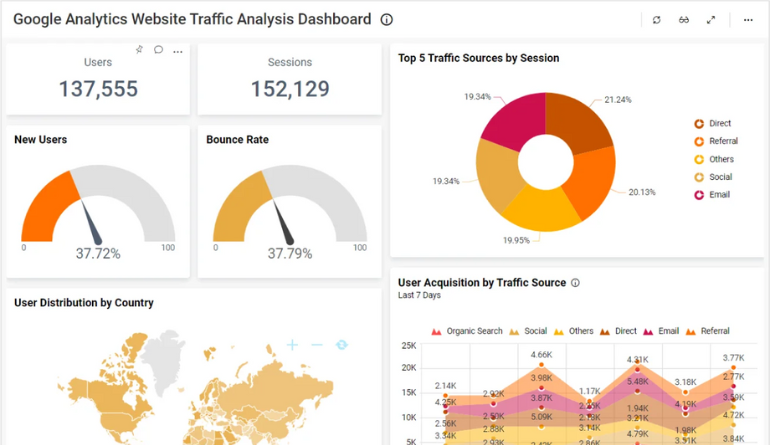Open comment icon on Users widget
Image resolution: width=770 pixels, height=445 pixels.
point(158,49)
